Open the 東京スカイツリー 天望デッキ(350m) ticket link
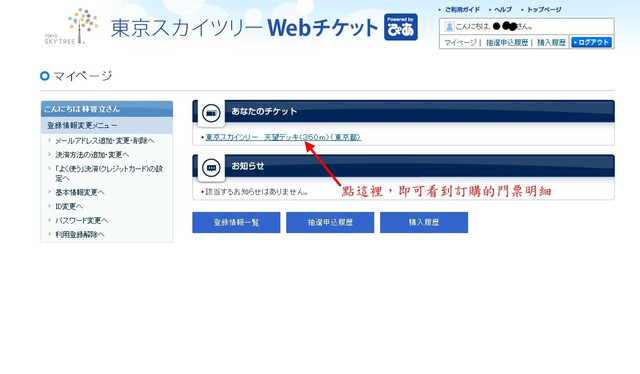The image size is (640, 374). click(283, 137)
